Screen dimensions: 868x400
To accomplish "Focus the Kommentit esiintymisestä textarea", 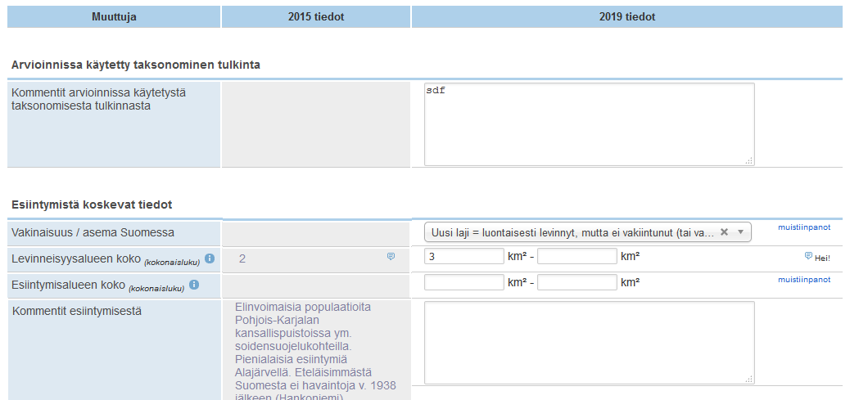I will click(589, 343).
